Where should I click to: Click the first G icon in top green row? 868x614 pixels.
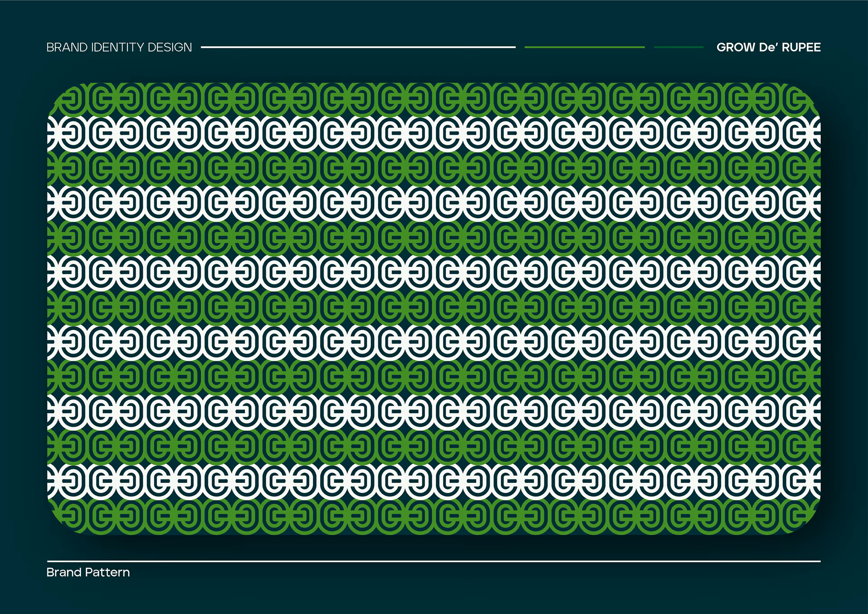click(102, 99)
